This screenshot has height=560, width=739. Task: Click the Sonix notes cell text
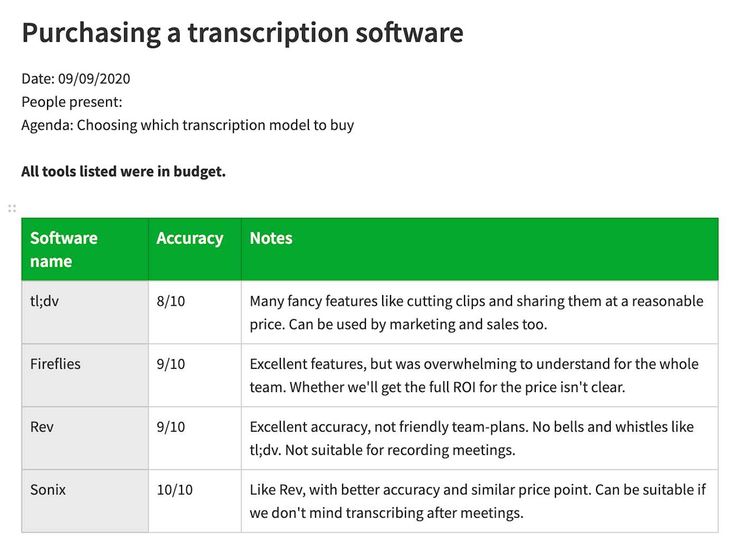(x=478, y=501)
